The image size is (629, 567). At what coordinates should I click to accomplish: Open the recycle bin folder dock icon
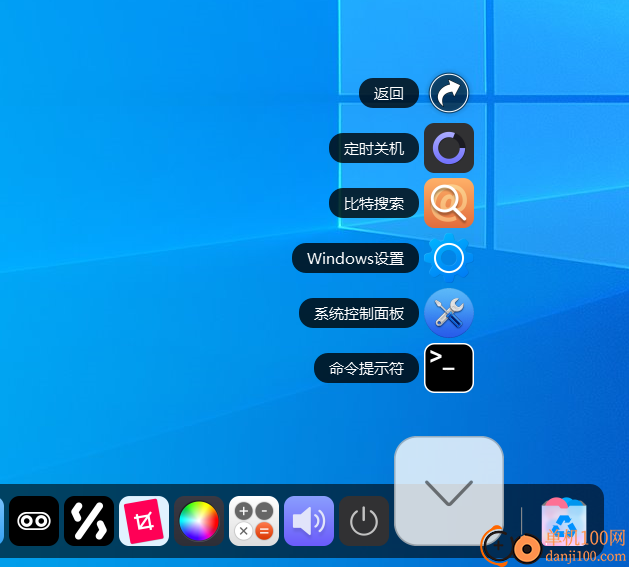564,521
